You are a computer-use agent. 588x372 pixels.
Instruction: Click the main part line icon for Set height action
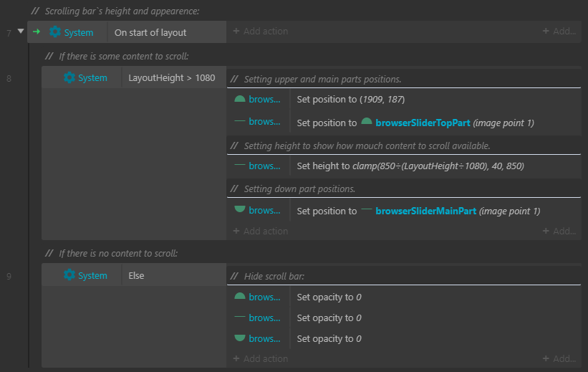(x=240, y=165)
